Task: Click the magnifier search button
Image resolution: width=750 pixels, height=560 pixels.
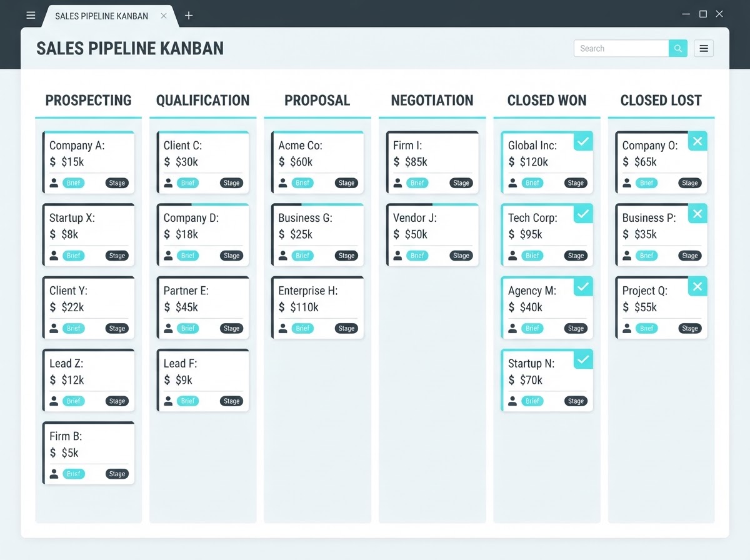Action: click(x=678, y=48)
